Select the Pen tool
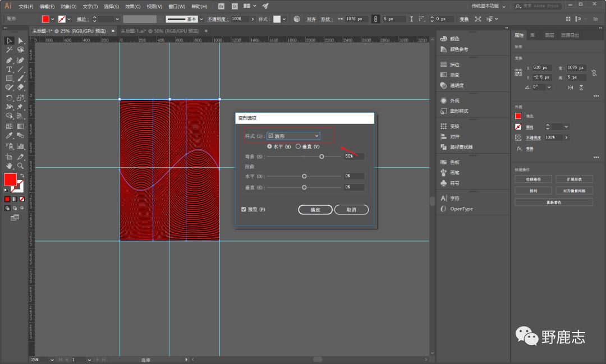 click(9, 59)
